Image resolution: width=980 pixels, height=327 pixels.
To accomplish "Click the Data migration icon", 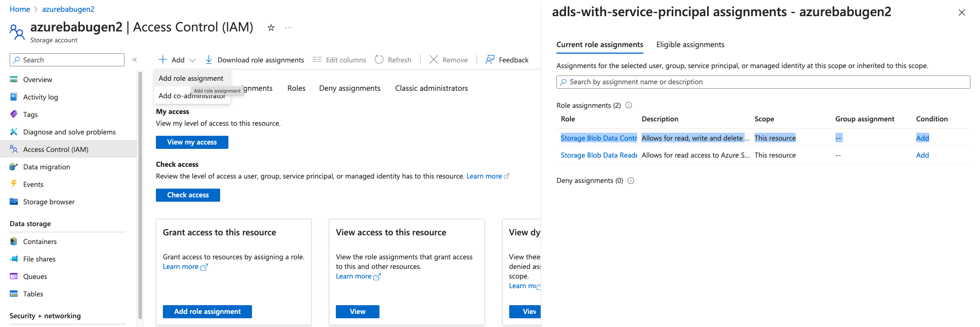I will click(14, 167).
